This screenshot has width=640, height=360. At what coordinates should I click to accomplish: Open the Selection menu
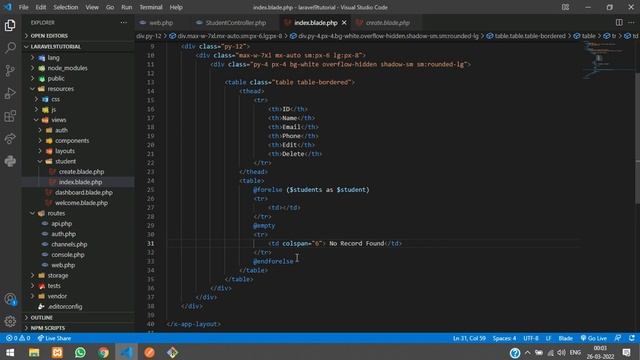click(x=66, y=7)
